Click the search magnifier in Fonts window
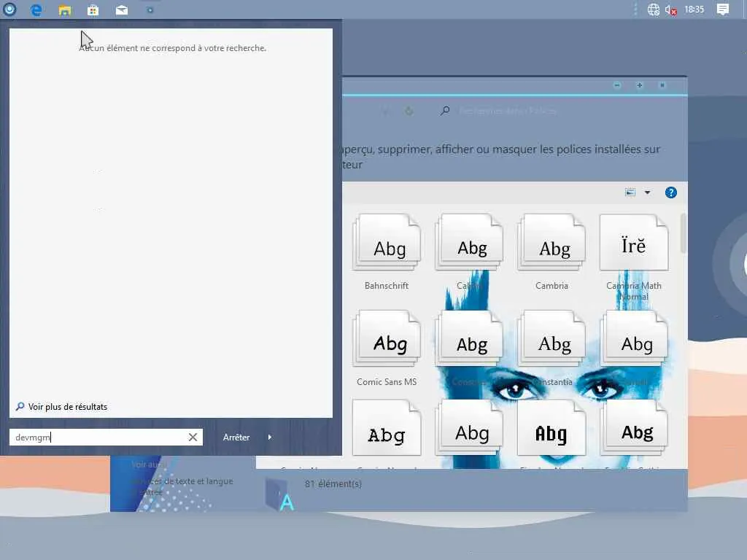The width and height of the screenshot is (747, 560). point(444,111)
